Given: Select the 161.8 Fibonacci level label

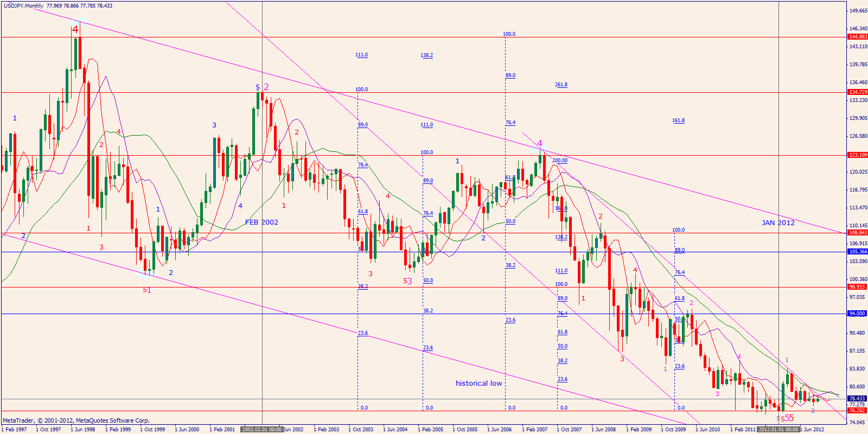Looking at the screenshot, I should pyautogui.click(x=678, y=120).
